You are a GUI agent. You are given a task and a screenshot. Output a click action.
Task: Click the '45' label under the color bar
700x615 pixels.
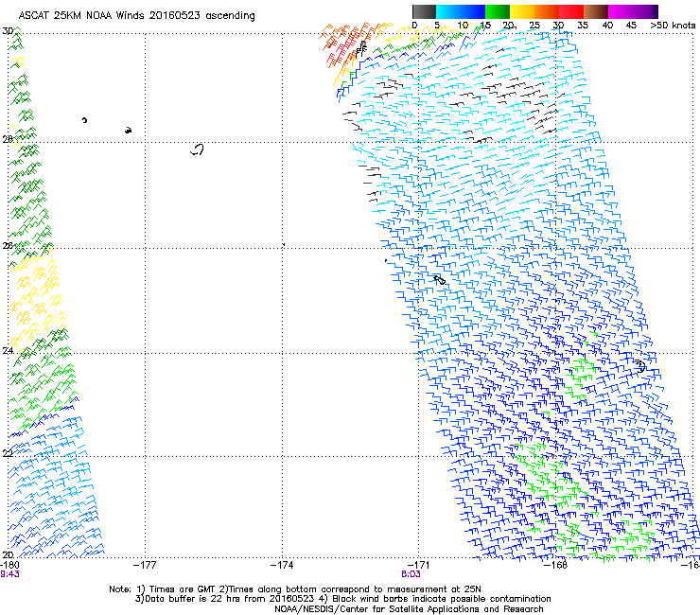tap(631, 25)
